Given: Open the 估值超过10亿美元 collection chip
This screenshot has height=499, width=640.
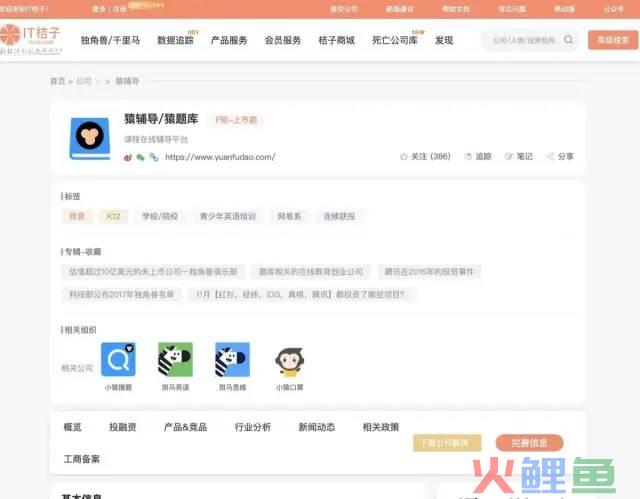Looking at the screenshot, I should (153, 272).
